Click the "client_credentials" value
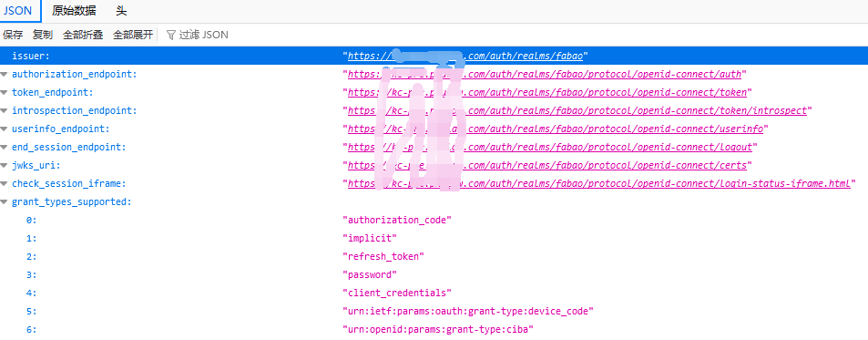The image size is (868, 340). [397, 293]
